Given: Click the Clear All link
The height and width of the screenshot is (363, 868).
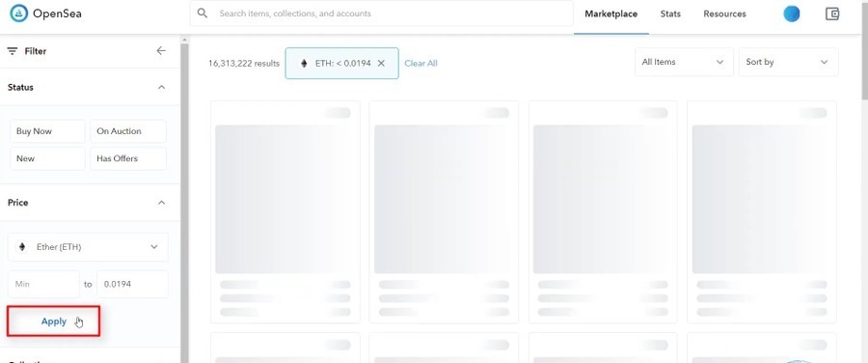Looking at the screenshot, I should (420, 63).
